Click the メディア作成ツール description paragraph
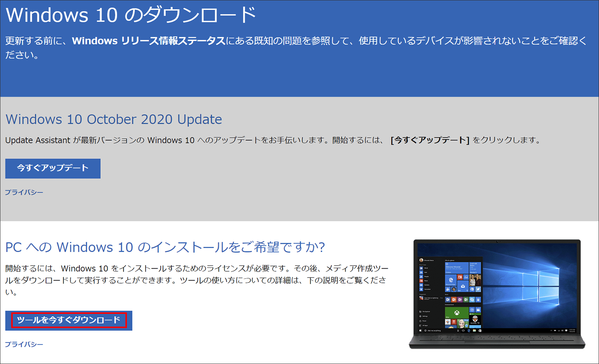 click(197, 280)
